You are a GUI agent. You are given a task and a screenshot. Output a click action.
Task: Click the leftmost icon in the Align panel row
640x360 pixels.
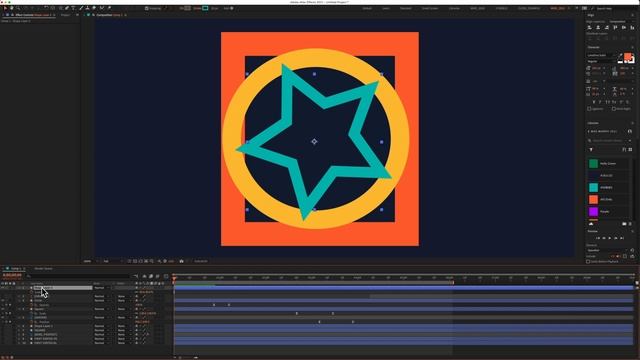coord(589,27)
